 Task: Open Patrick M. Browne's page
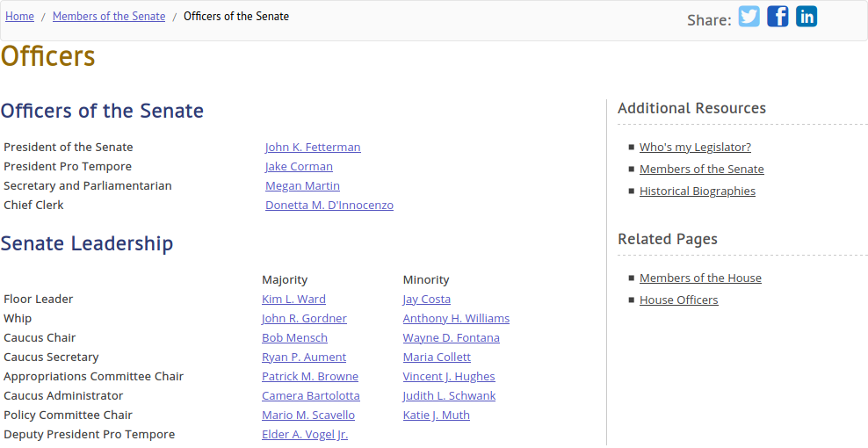pos(310,377)
